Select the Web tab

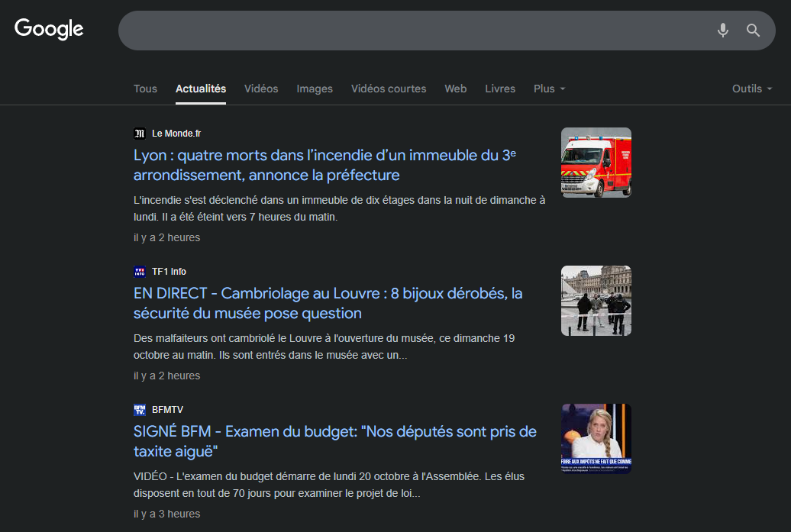[456, 89]
